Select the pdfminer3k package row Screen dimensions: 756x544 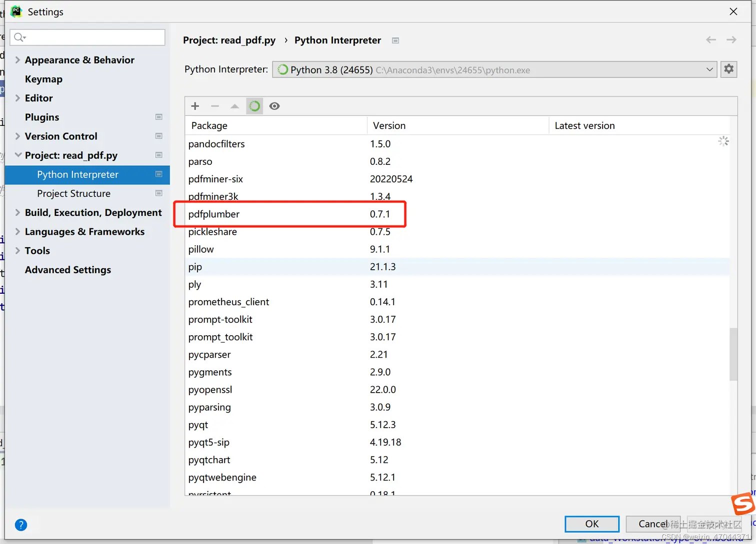pyautogui.click(x=457, y=196)
